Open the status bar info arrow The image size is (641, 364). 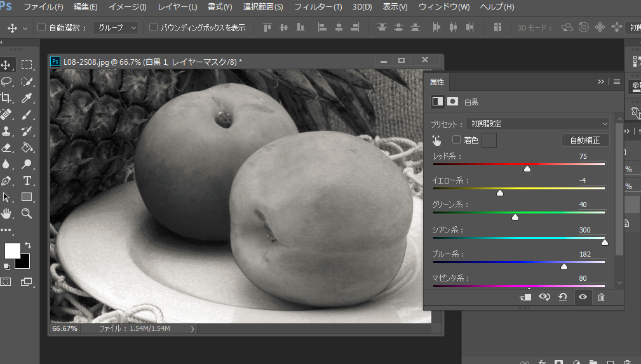[x=192, y=329]
